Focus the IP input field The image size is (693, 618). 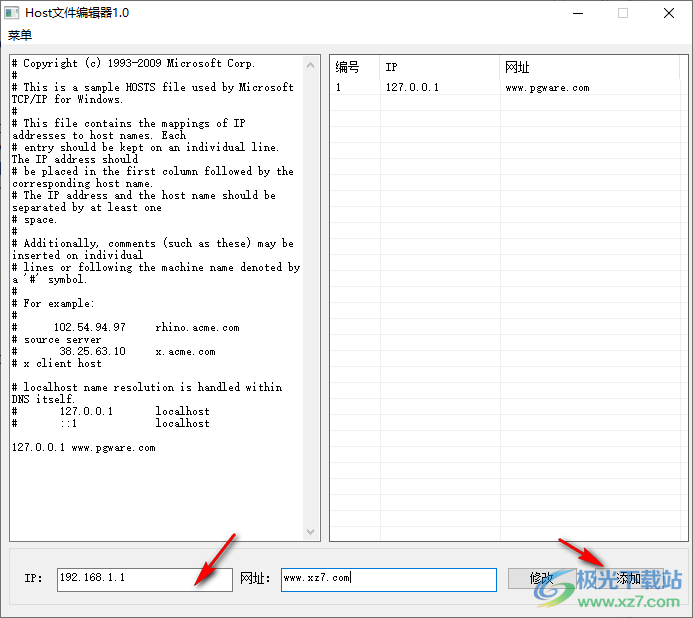pyautogui.click(x=144, y=578)
